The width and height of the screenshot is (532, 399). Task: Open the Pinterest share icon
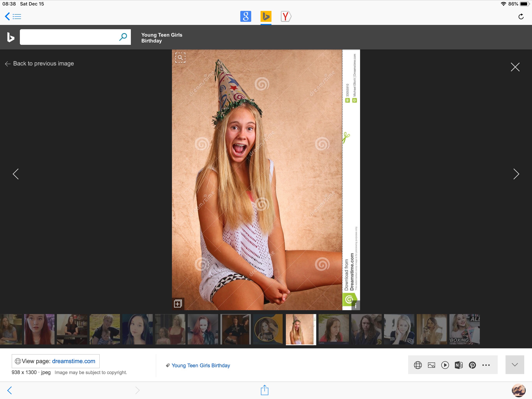[472, 365]
